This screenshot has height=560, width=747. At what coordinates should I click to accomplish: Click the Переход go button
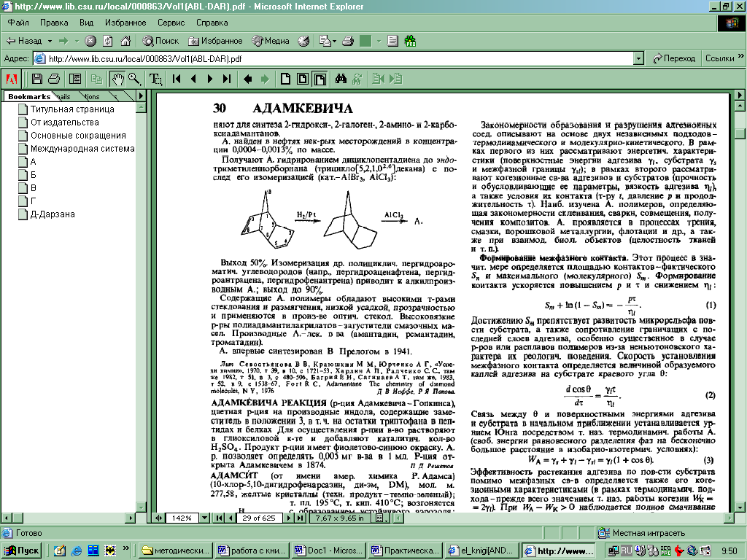pos(674,58)
